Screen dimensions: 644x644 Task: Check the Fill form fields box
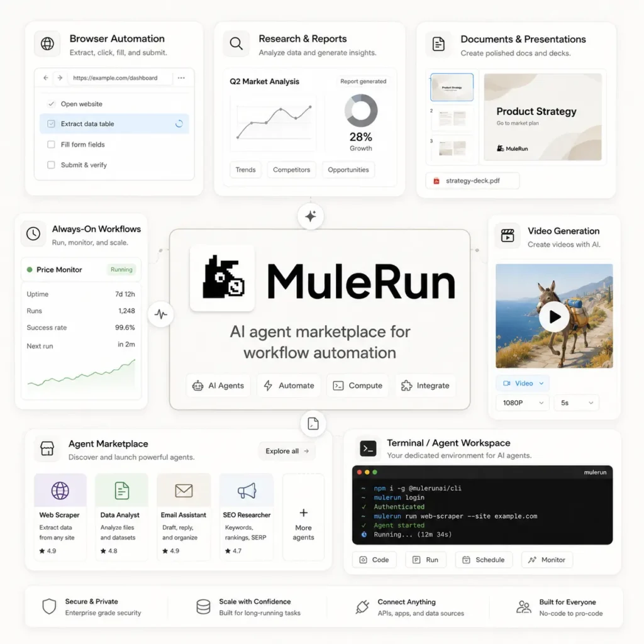[51, 145]
